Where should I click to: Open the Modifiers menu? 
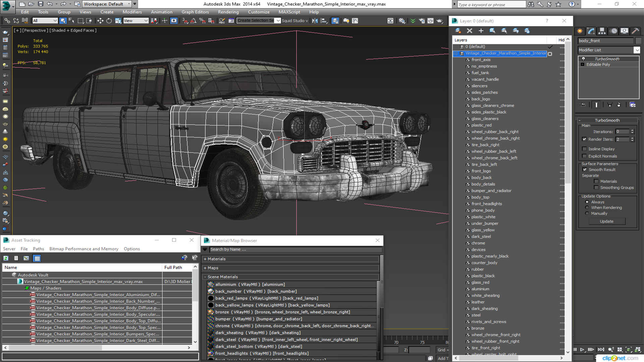pyautogui.click(x=132, y=12)
